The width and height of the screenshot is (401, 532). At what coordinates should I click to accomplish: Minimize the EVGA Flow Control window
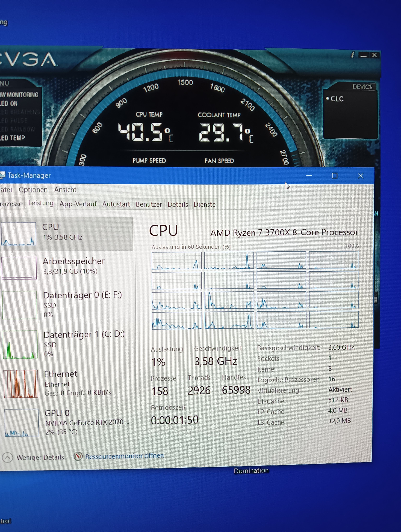[x=364, y=56]
